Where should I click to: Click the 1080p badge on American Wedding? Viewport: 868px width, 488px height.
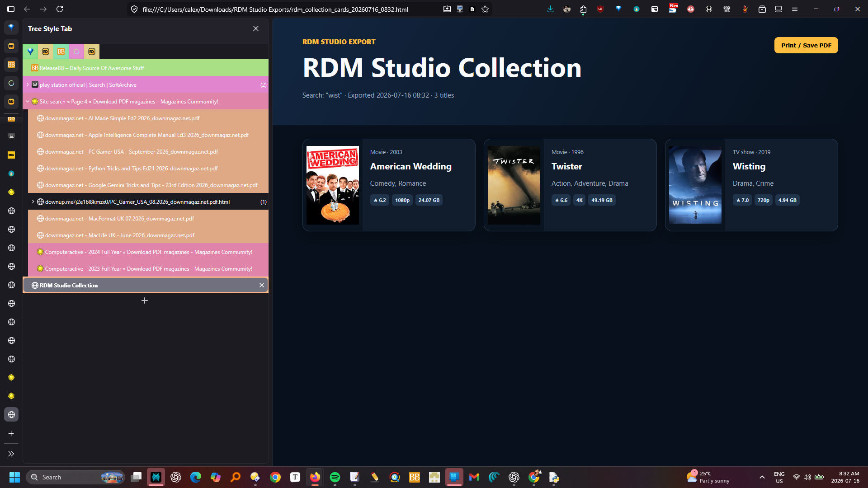[402, 200]
